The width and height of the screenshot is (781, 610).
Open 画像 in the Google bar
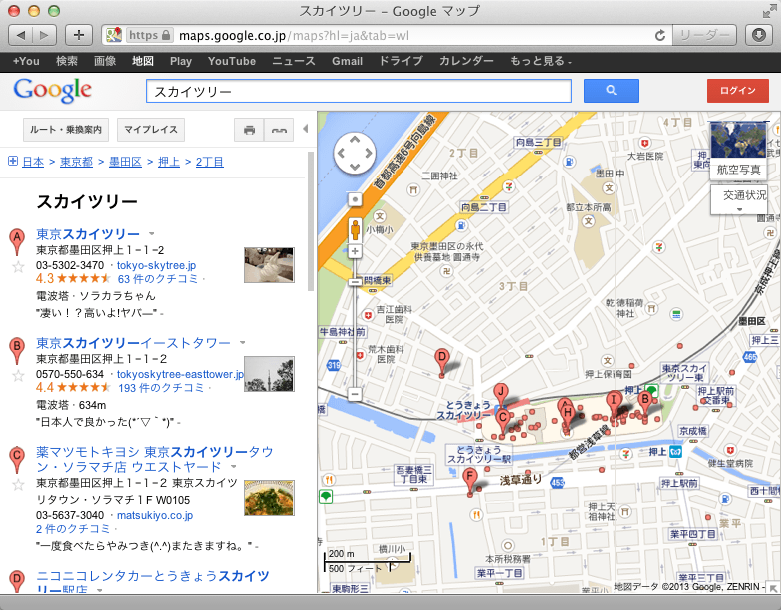click(x=105, y=61)
